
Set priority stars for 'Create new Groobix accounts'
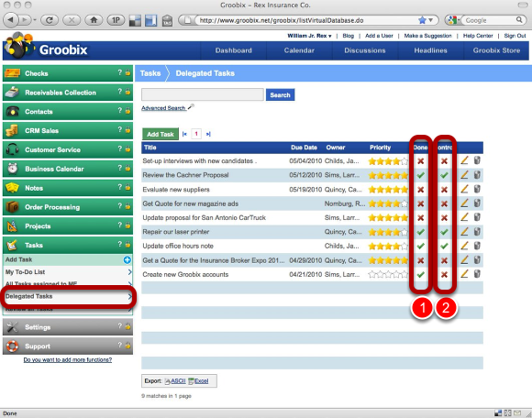coord(388,274)
